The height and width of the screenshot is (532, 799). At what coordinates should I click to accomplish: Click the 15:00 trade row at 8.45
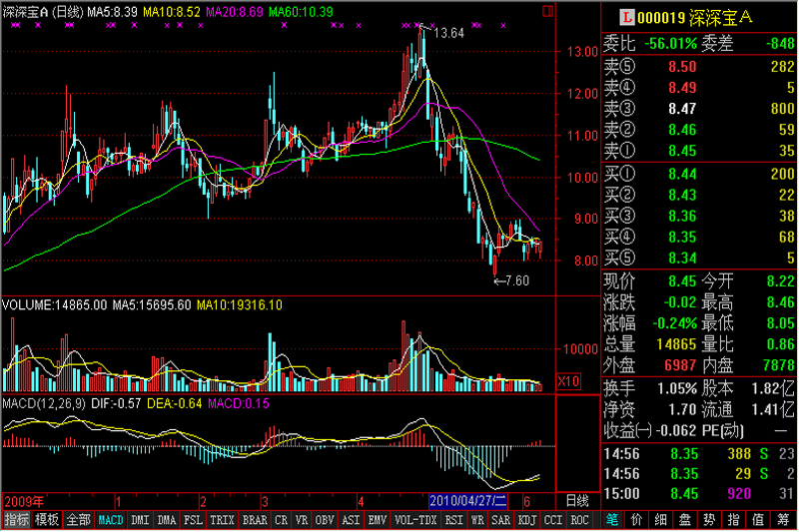pyautogui.click(x=699, y=494)
